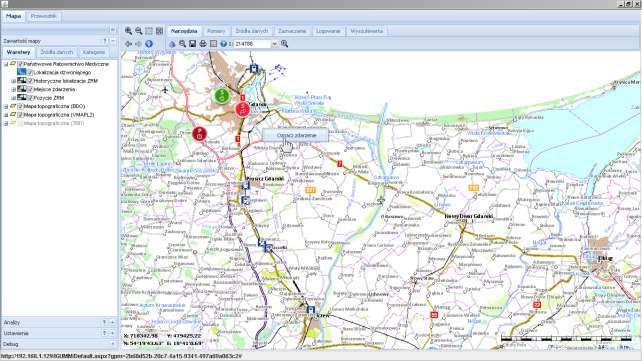The height and width of the screenshot is (361, 642).
Task: Click the map scale input field
Action: [x=252, y=44]
